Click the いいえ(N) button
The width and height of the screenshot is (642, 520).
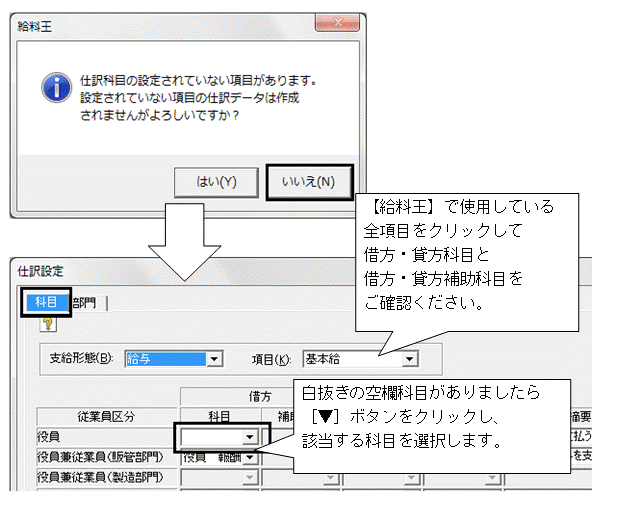click(x=309, y=182)
